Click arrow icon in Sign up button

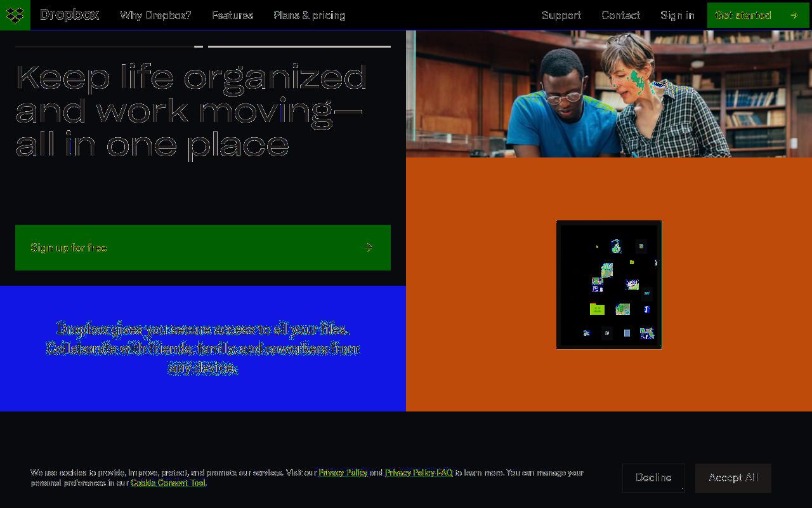pyautogui.click(x=368, y=248)
